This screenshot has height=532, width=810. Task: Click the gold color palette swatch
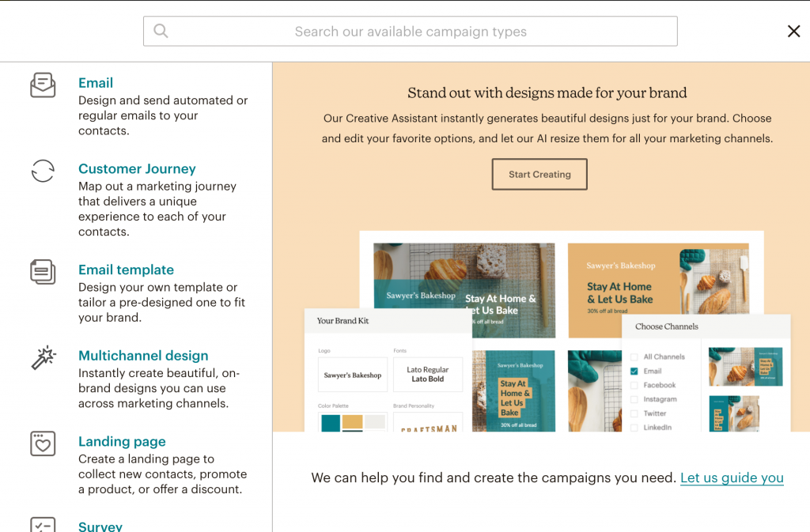click(352, 423)
